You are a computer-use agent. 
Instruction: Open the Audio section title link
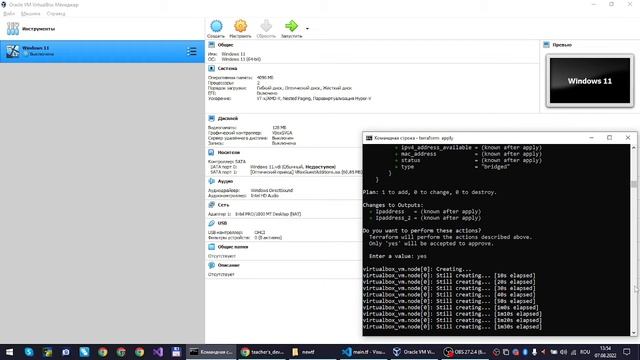pos(225,181)
